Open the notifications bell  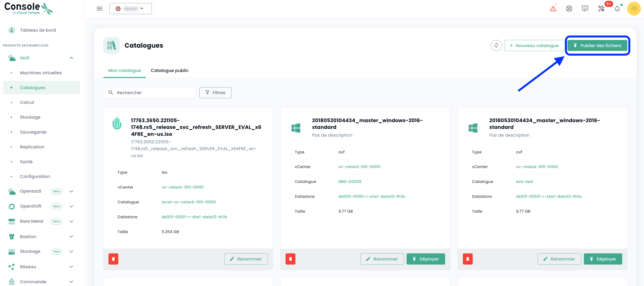pyautogui.click(x=617, y=9)
